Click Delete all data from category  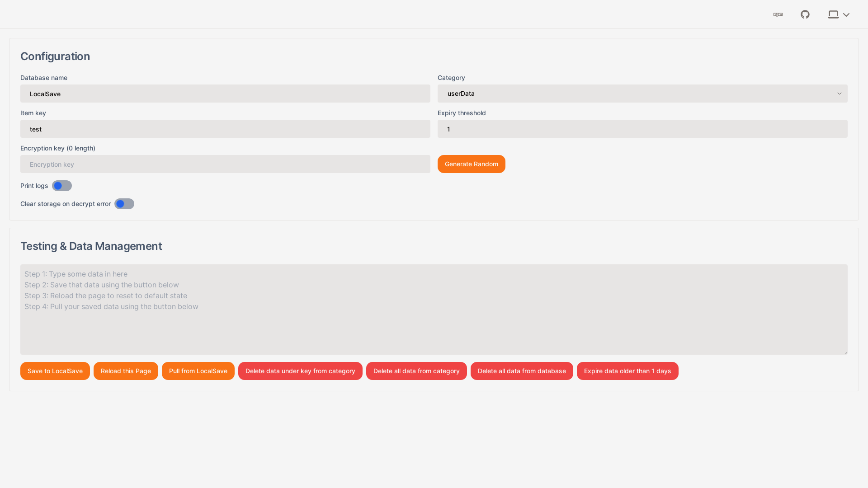click(416, 371)
